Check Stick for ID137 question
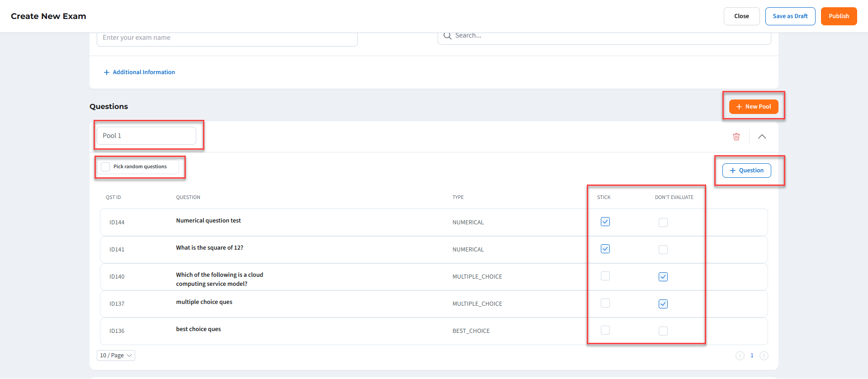The image size is (868, 379). (x=605, y=303)
